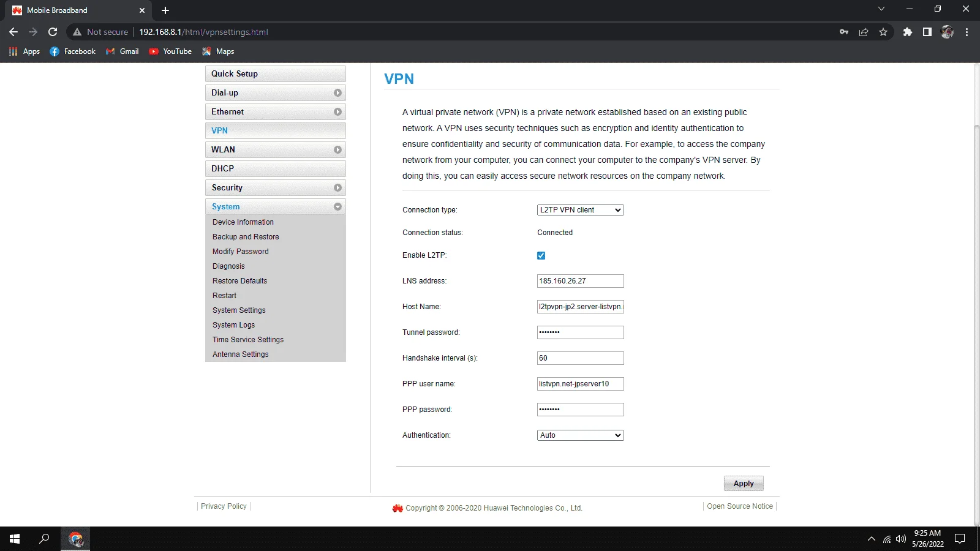The image size is (980, 551).
Task: Click the Tunnel password field
Action: pos(580,332)
